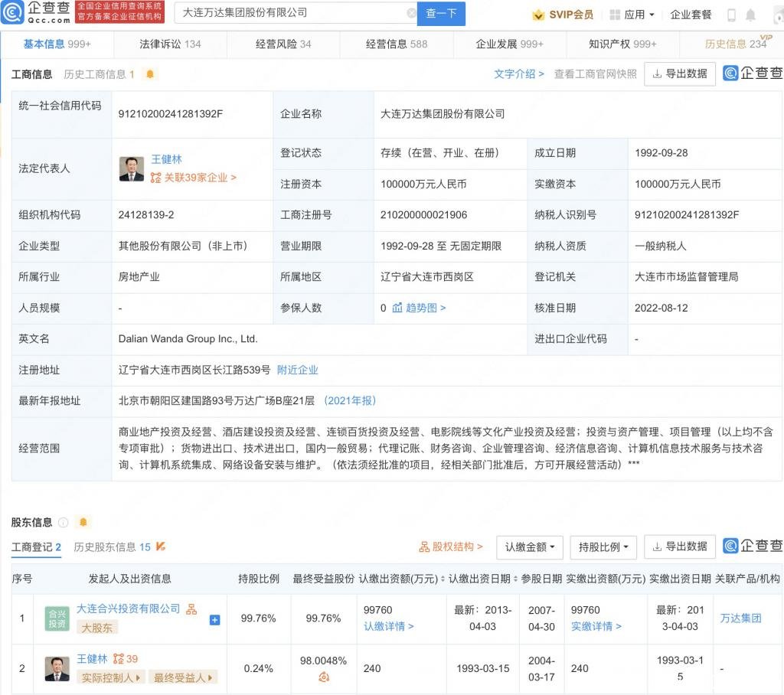The width and height of the screenshot is (784, 695).
Task: Open 王健林 legal representative link
Action: point(166,159)
